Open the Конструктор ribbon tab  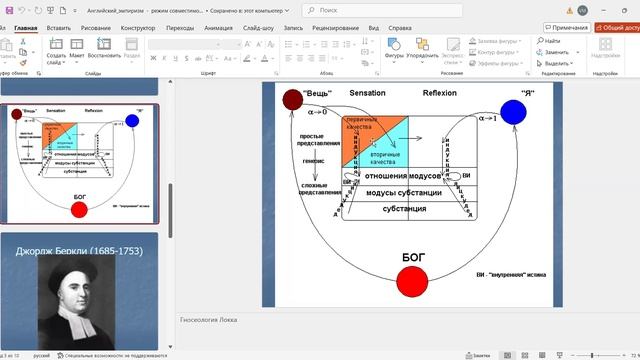(x=138, y=28)
